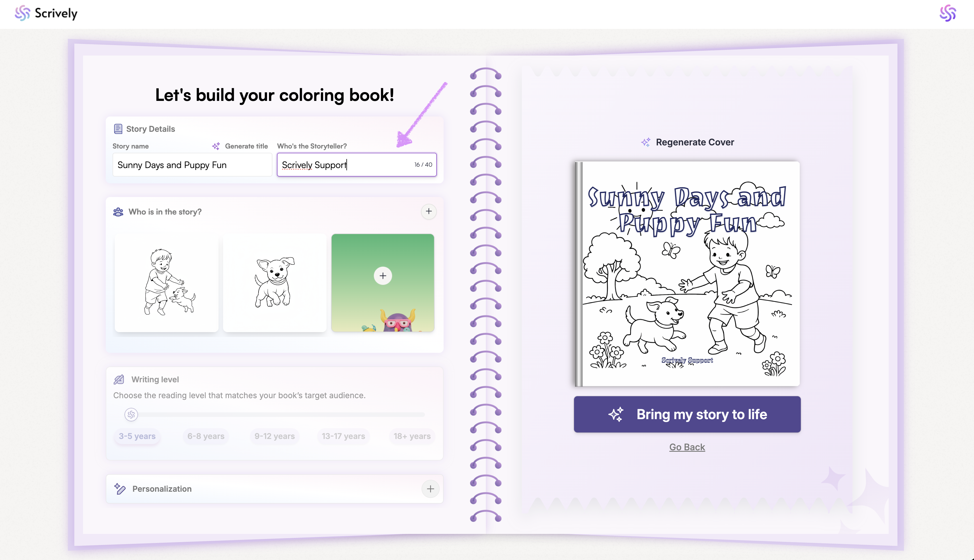The image size is (974, 560).
Task: Click the characters group icon beside Who is in the story
Action: pos(118,212)
